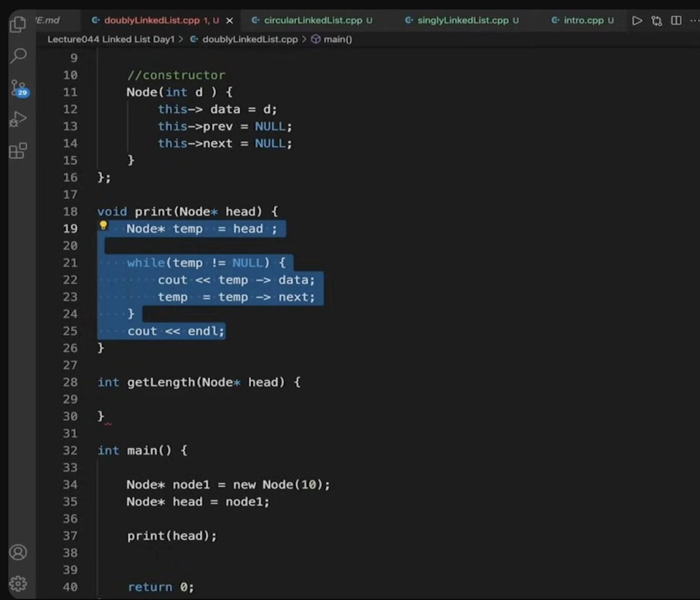This screenshot has height=600, width=700.
Task: Click 'Node* node1 = new Node(10);' line
Action: click(x=229, y=485)
